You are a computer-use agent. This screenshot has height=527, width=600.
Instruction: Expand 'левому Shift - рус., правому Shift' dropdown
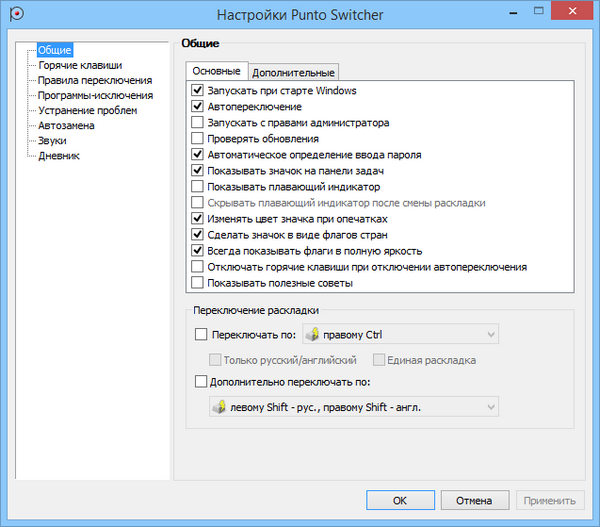click(490, 407)
